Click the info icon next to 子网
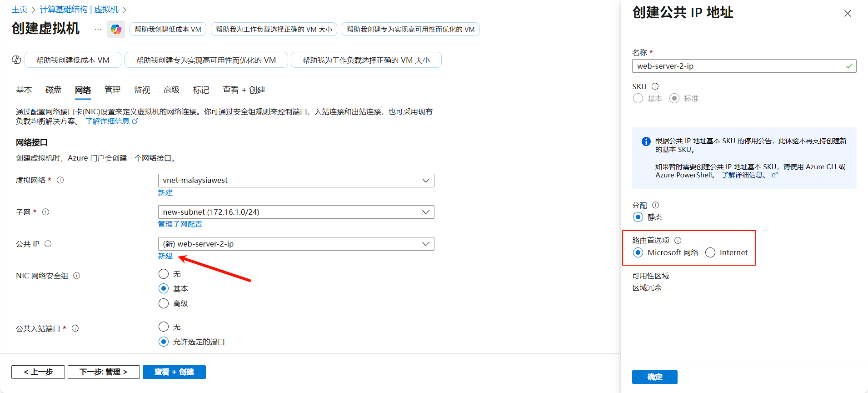This screenshot has height=393, width=868. [x=45, y=212]
